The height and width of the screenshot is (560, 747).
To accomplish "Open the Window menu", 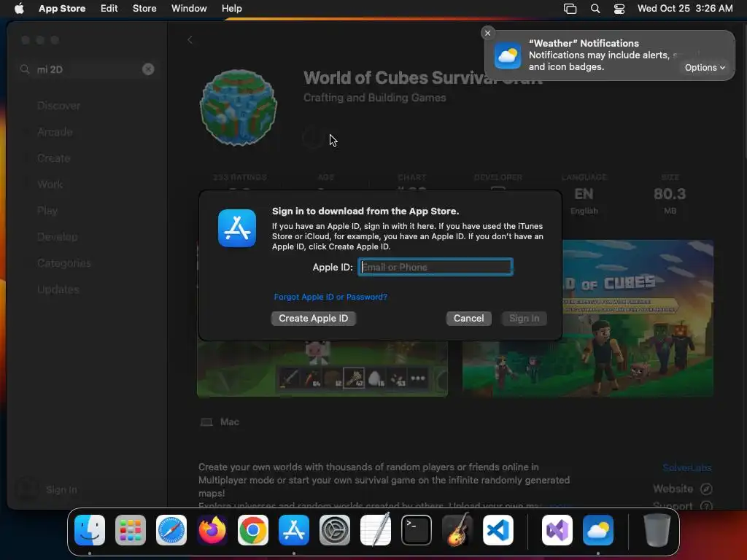I will click(x=189, y=9).
